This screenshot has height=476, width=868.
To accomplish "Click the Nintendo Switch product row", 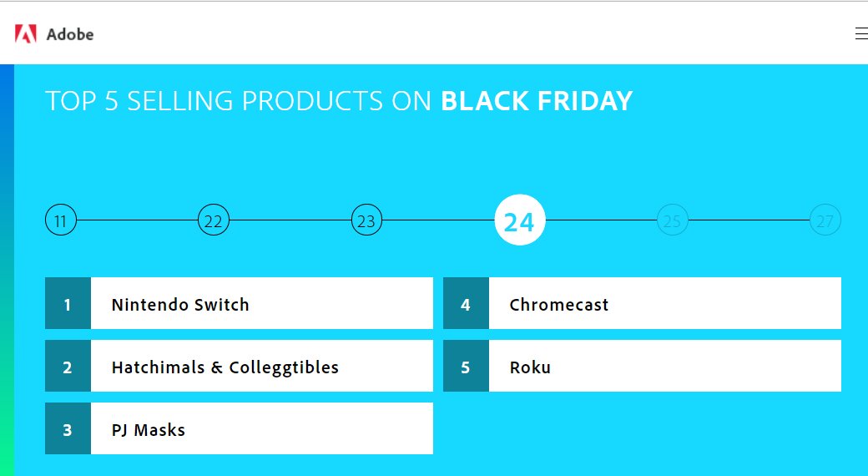I will [240, 303].
